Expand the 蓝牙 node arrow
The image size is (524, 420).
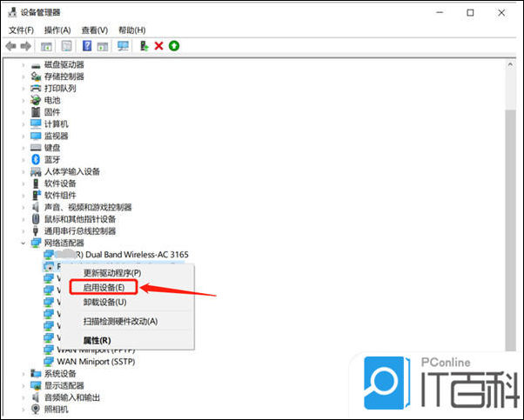(x=23, y=160)
